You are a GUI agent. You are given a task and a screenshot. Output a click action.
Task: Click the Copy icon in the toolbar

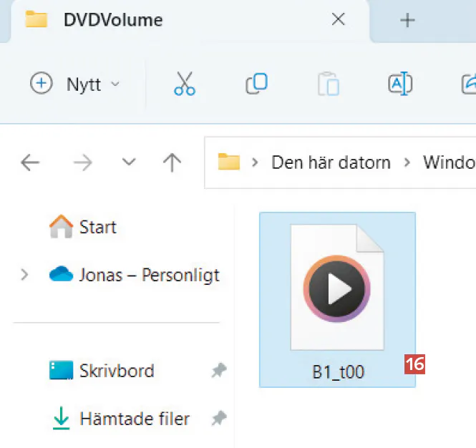click(256, 84)
